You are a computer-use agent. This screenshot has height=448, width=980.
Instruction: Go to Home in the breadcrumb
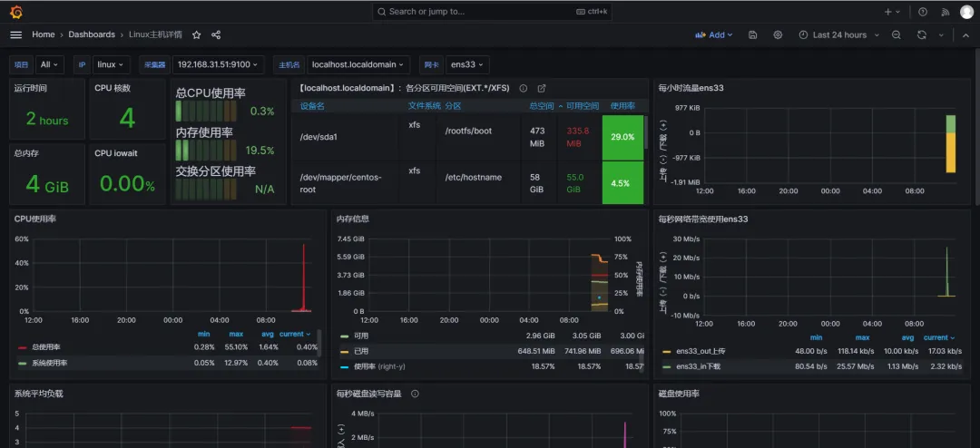(44, 34)
